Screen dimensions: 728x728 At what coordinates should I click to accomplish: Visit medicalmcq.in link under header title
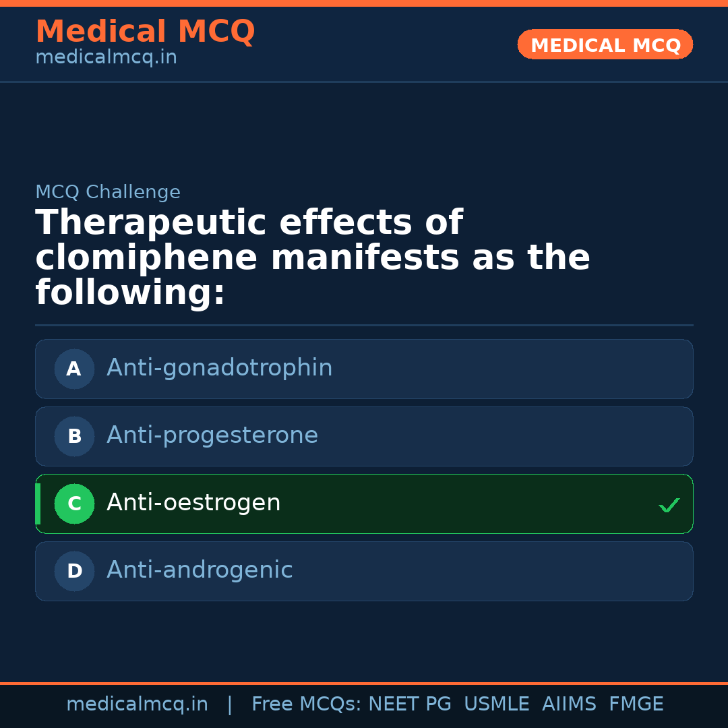tap(106, 57)
